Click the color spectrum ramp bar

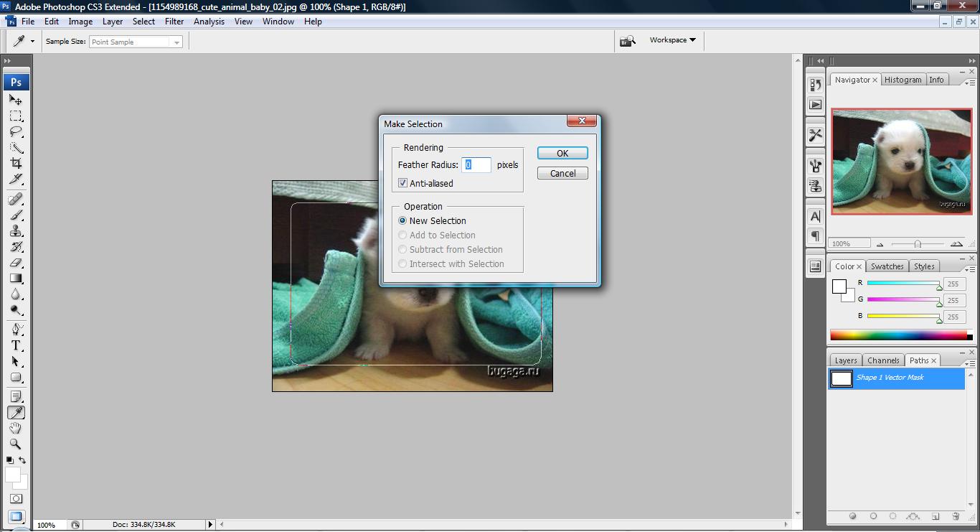[x=898, y=335]
